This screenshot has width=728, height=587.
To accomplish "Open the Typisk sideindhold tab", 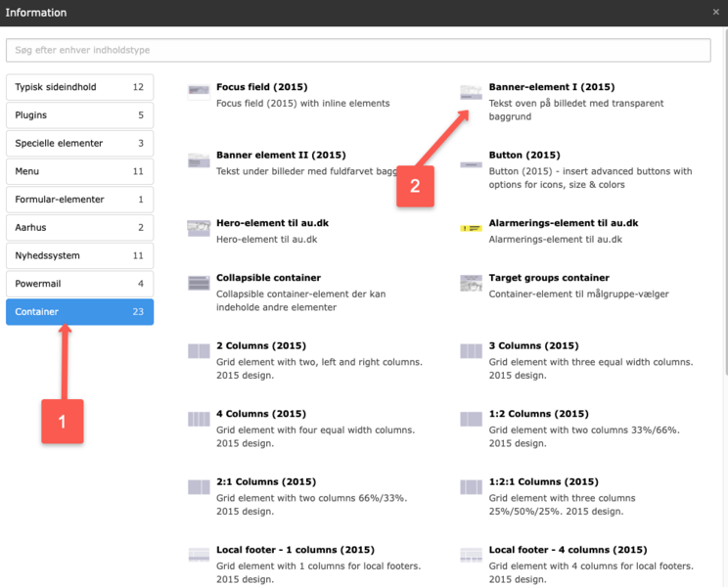I will [79, 87].
